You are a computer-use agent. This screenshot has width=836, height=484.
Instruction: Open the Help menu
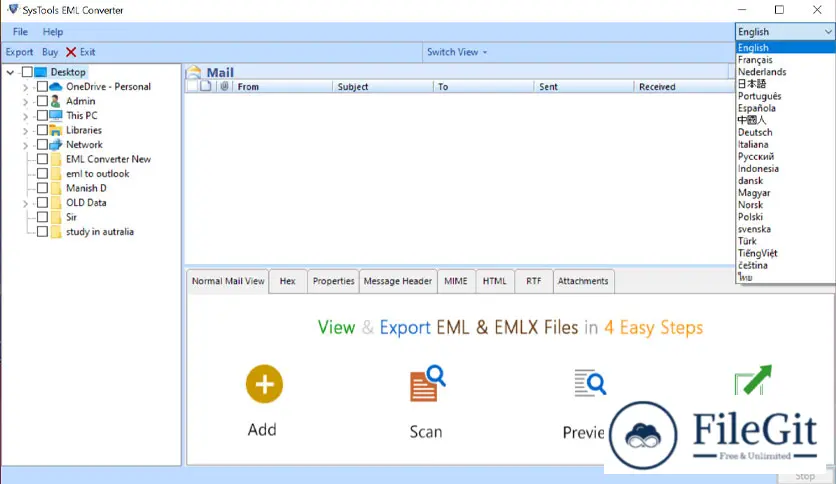click(53, 32)
